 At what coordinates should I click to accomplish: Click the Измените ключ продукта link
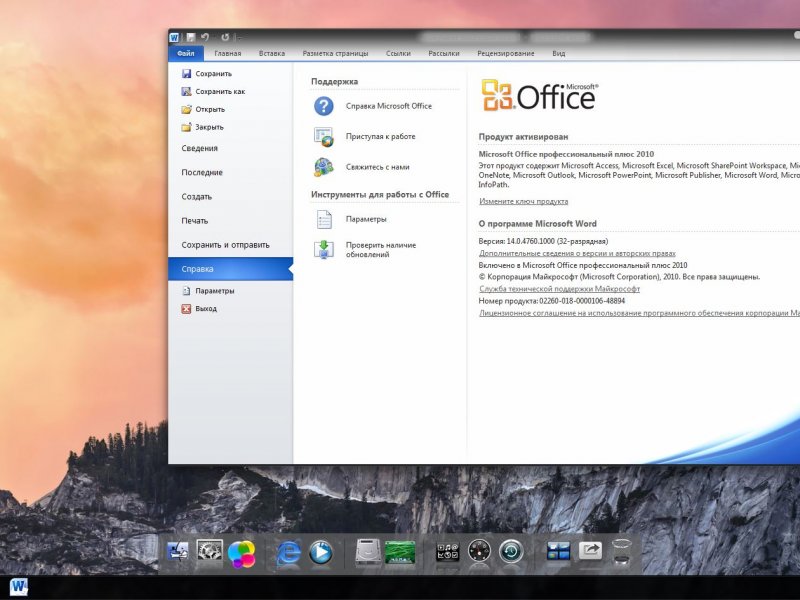pos(523,202)
